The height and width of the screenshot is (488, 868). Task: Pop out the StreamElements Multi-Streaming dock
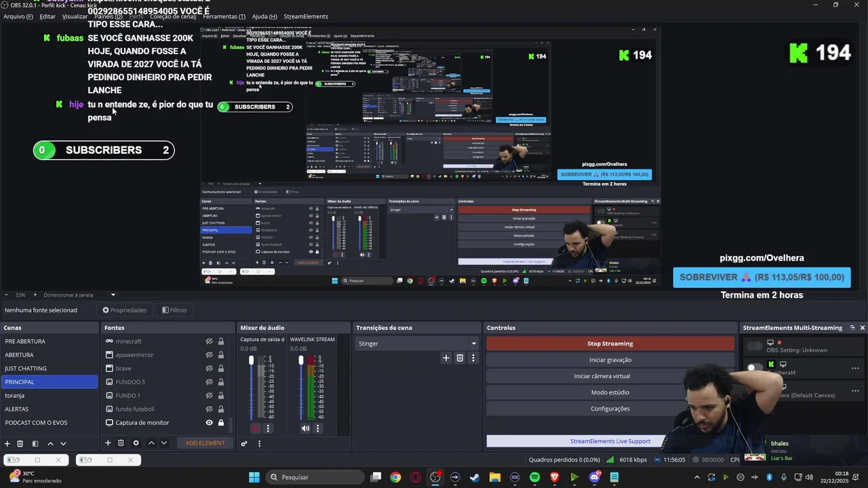point(852,327)
